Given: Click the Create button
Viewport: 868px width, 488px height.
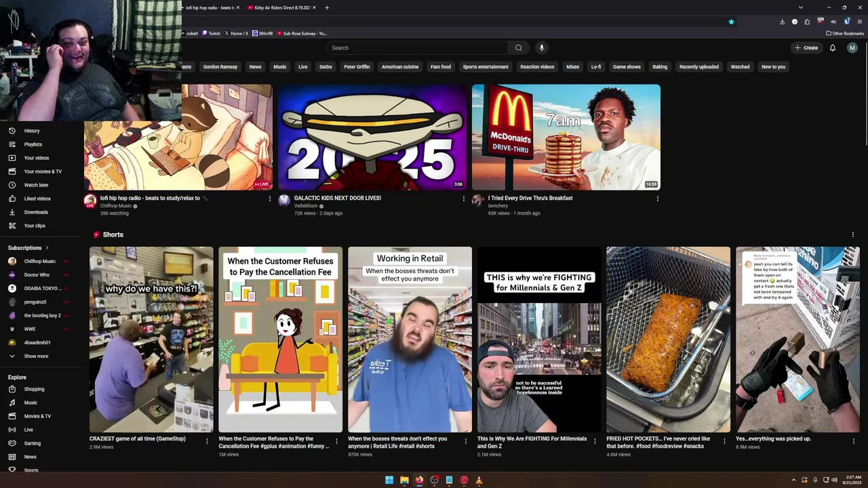Looking at the screenshot, I should coord(807,48).
